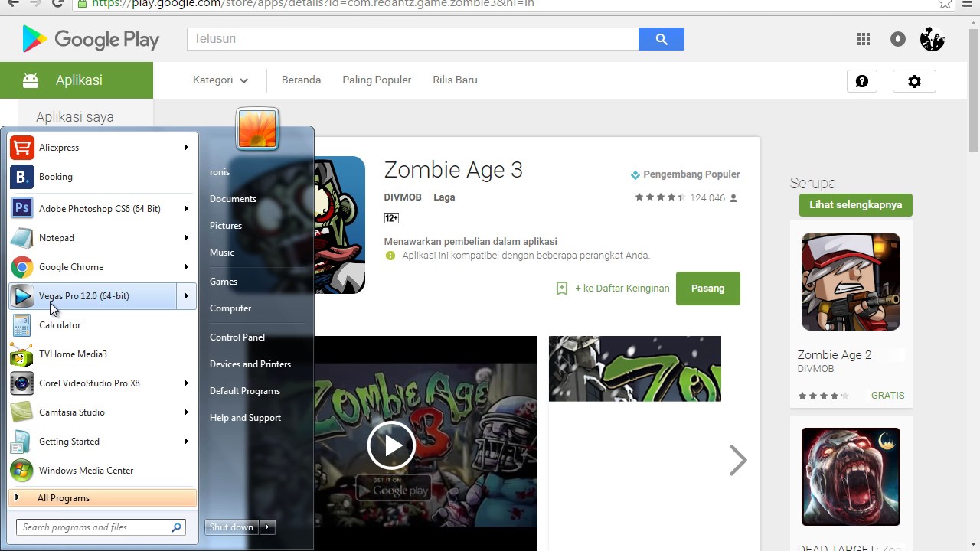The height and width of the screenshot is (551, 980).
Task: Open the Kategori dropdown
Action: tap(220, 80)
